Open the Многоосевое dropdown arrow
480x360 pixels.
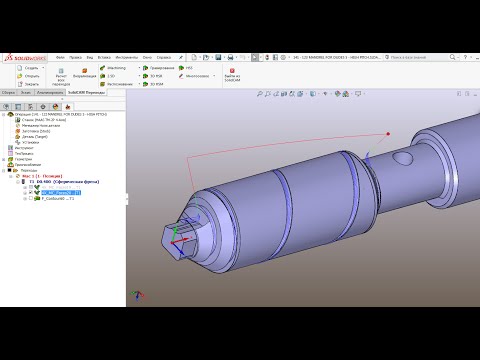point(214,76)
